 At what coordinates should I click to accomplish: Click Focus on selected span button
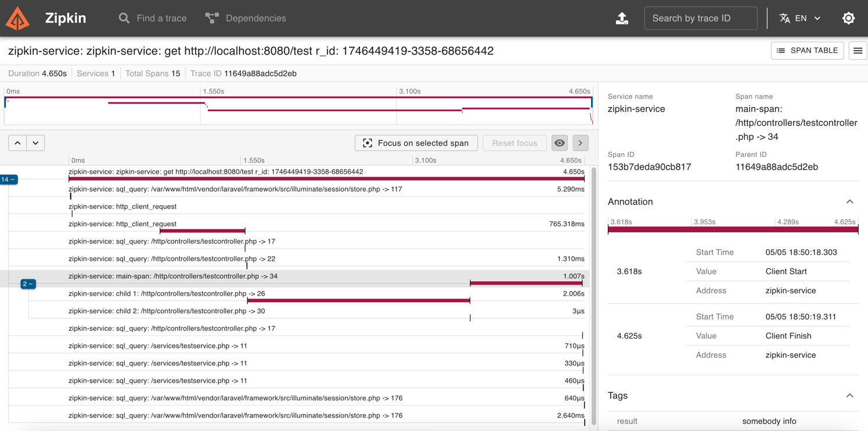coord(416,143)
